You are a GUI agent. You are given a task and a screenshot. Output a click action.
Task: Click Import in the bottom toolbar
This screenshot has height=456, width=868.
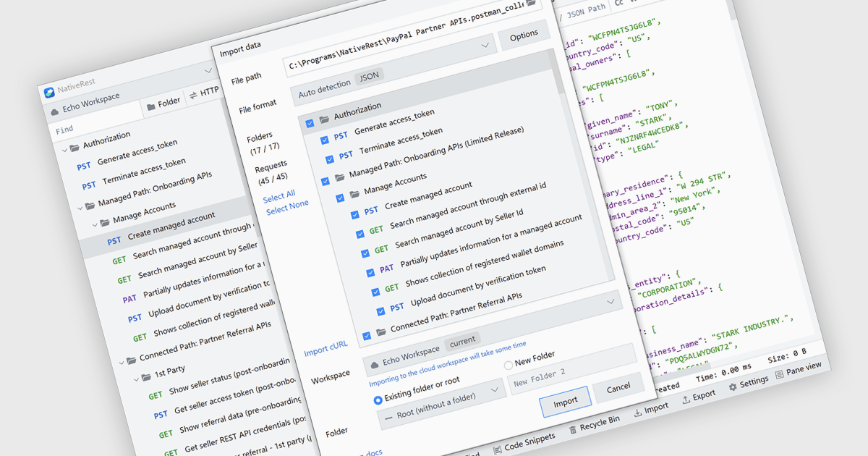click(x=650, y=409)
